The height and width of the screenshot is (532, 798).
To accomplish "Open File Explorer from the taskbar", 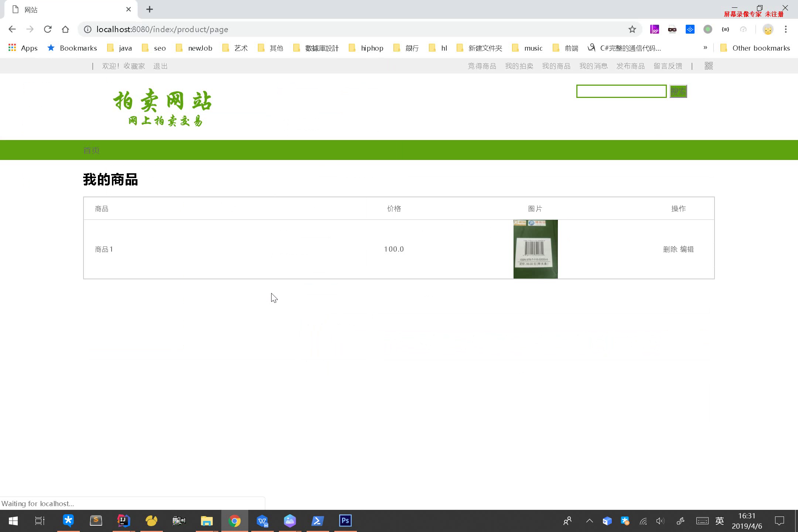I will (207, 521).
